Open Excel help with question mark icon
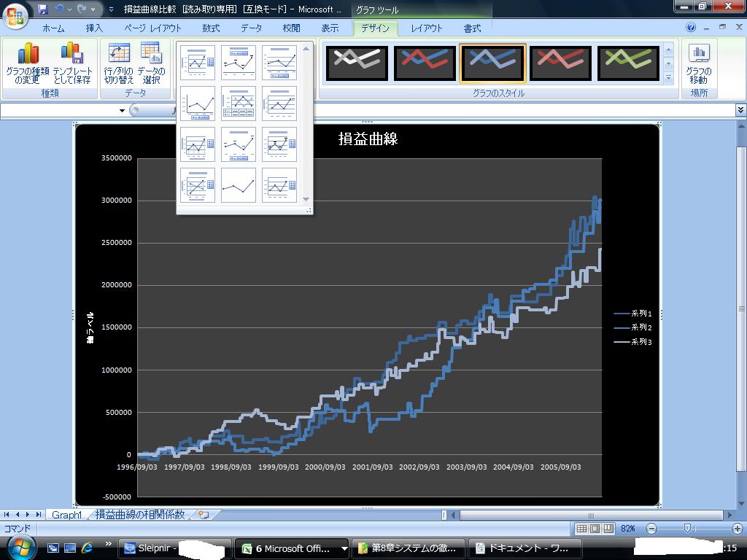This screenshot has width=747, height=560. 691,28
